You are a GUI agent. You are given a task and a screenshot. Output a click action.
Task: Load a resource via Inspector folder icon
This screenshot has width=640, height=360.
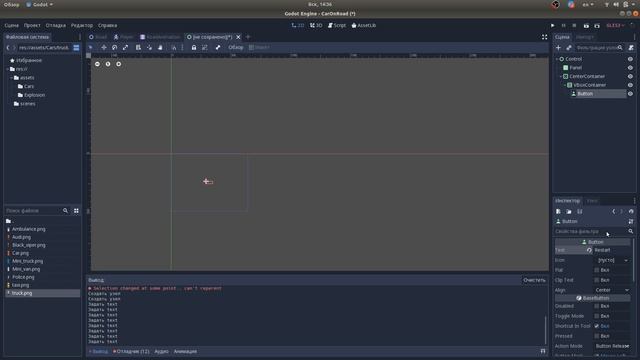coord(569,211)
